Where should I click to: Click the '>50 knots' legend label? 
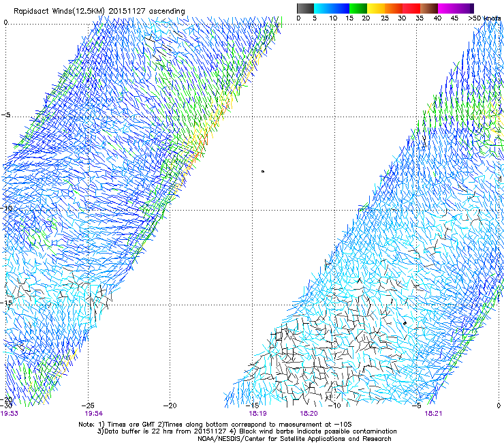click(x=484, y=18)
